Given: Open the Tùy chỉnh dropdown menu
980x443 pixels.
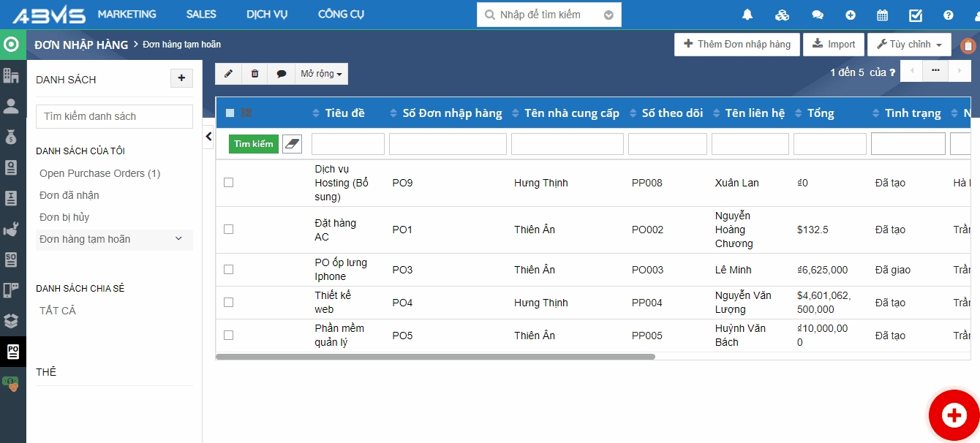Looking at the screenshot, I should tap(909, 45).
